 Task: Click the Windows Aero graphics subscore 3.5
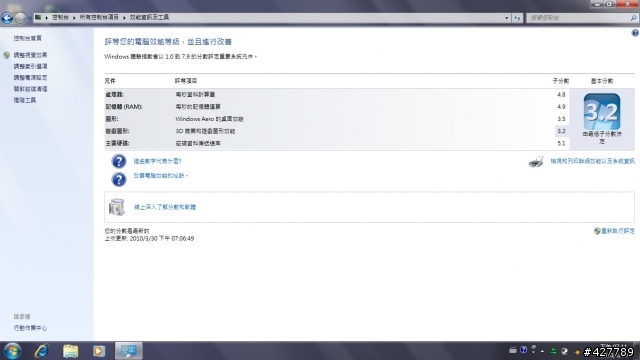click(561, 119)
